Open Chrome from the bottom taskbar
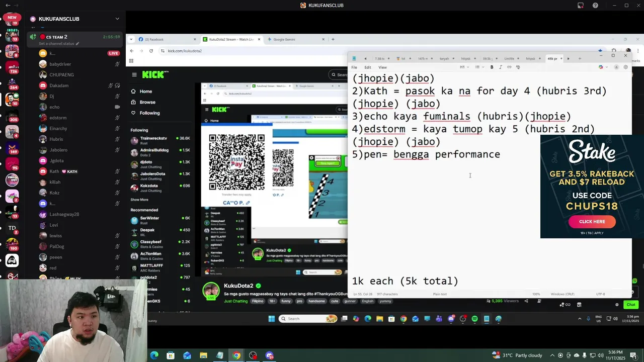644x362 pixels. (x=236, y=355)
